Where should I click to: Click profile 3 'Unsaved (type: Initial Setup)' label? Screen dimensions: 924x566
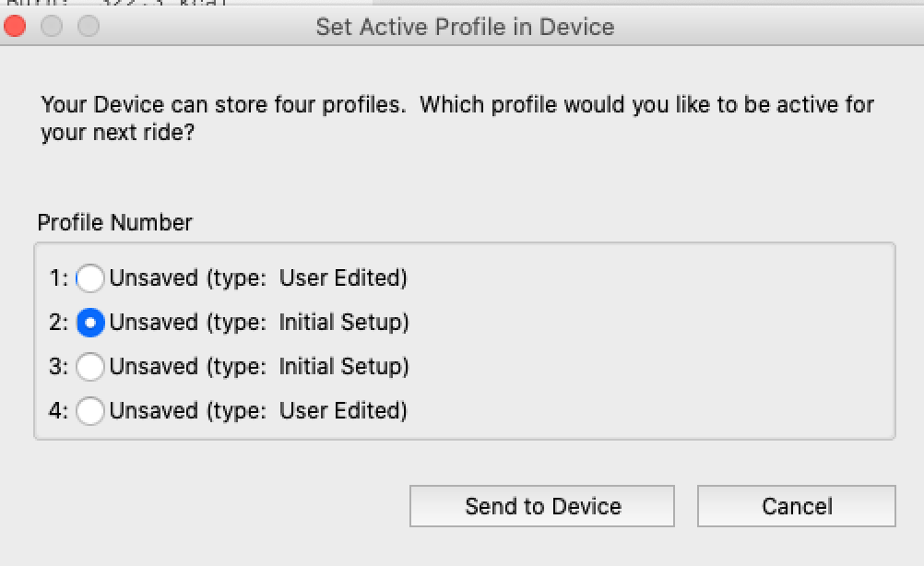tap(259, 366)
